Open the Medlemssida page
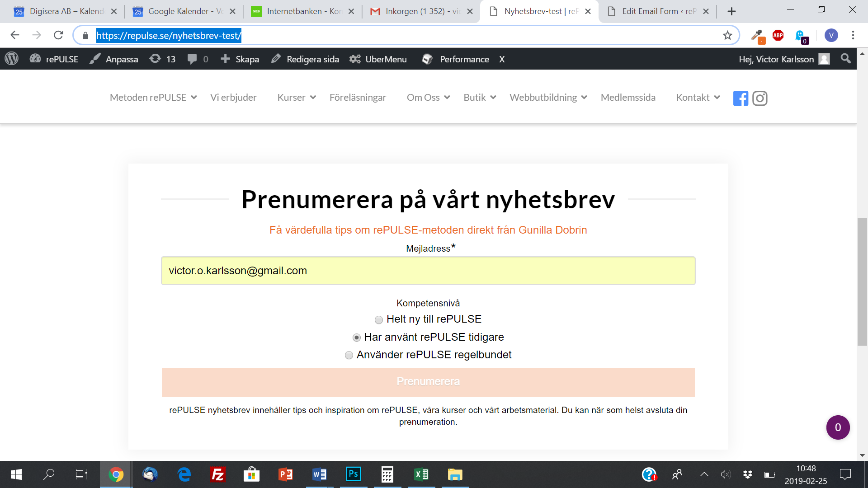The width and height of the screenshot is (868, 488). (628, 98)
